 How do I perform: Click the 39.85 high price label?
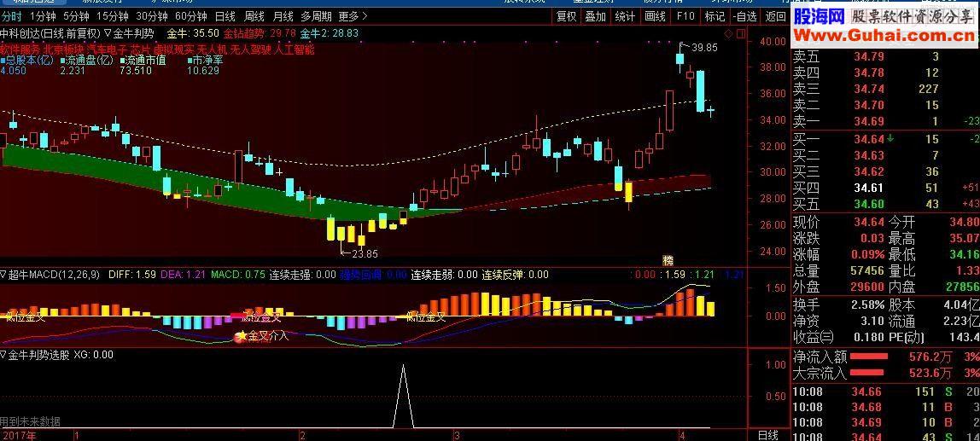[x=704, y=47]
